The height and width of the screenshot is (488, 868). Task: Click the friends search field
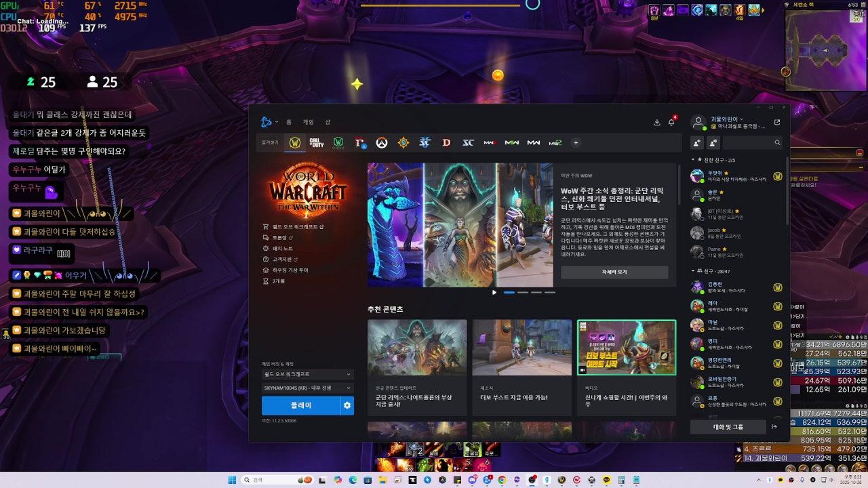(x=753, y=142)
